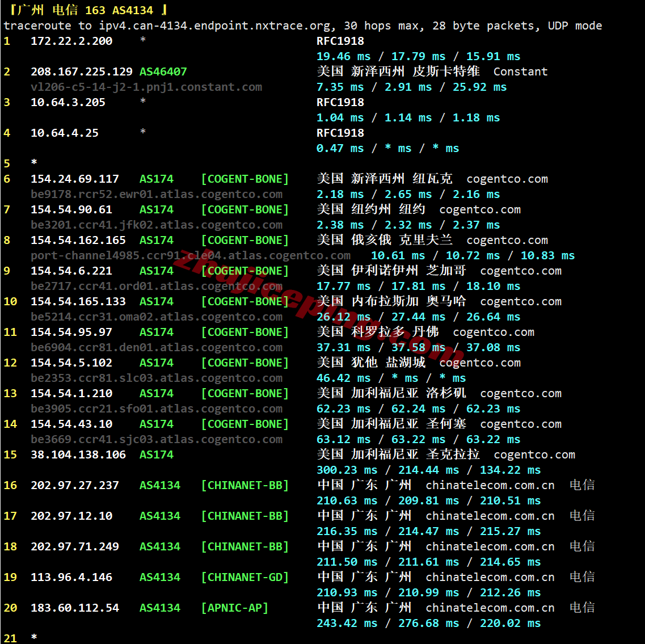Click latency value 0.47 ms
This screenshot has width=645, height=644.
tap(340, 149)
